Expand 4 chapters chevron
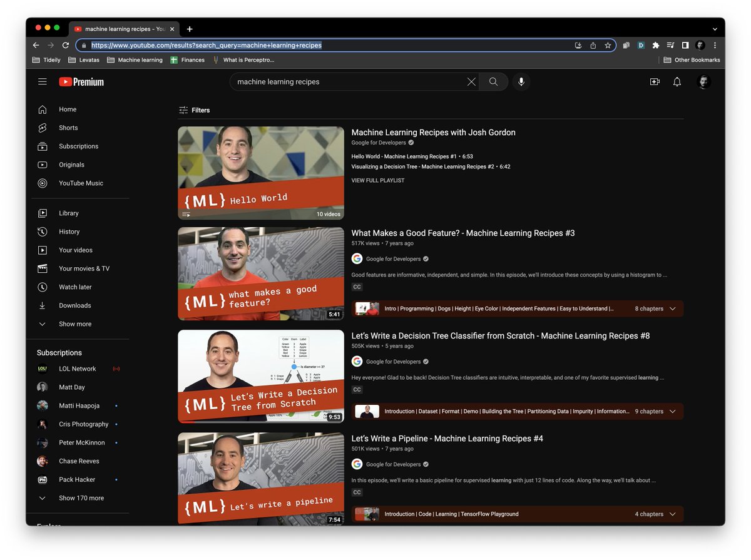This screenshot has width=751, height=560. [x=673, y=514]
